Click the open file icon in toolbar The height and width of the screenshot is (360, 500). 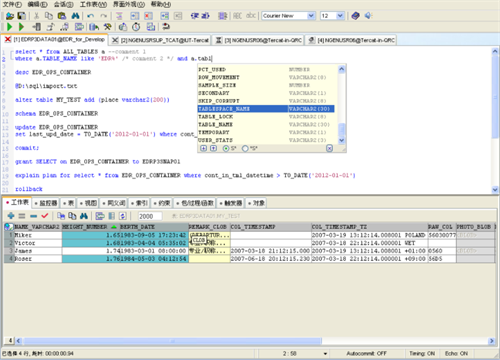(x=10, y=16)
